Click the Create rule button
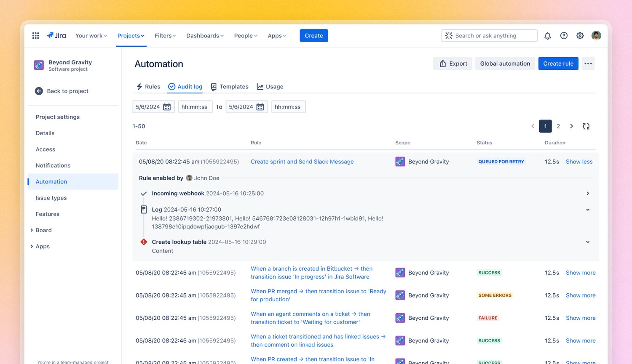 click(x=558, y=63)
